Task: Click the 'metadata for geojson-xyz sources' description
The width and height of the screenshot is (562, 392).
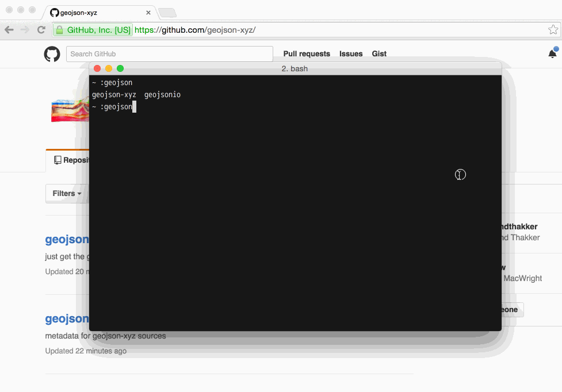Action: 105,336
